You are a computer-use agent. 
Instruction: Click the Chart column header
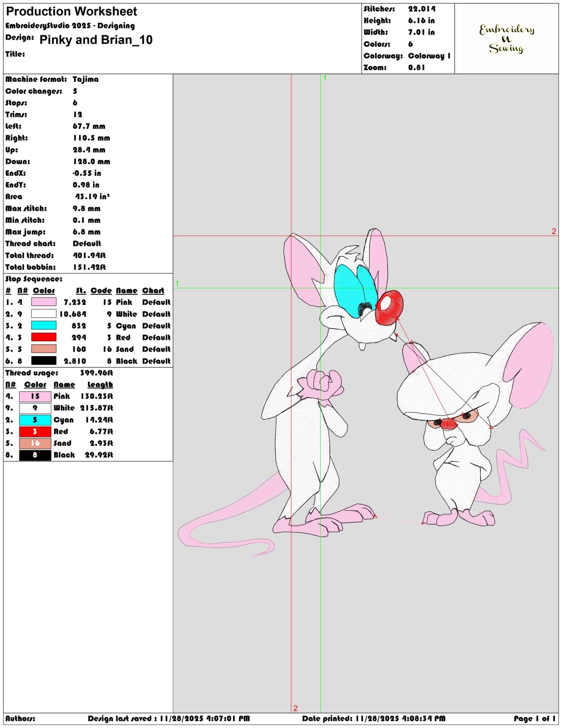(153, 291)
